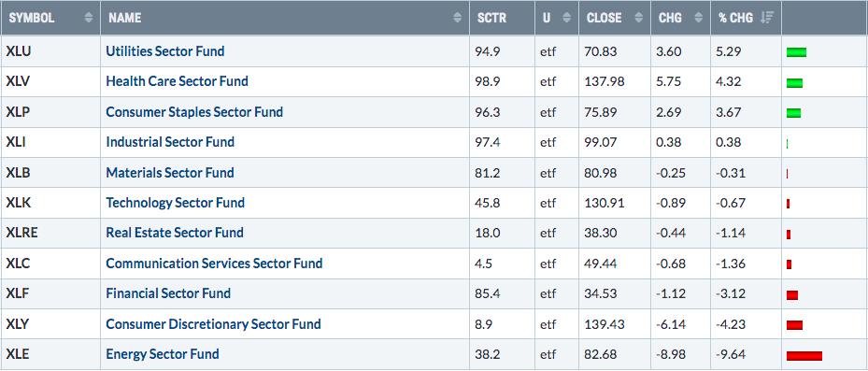
Task: Toggle % CHG descending sort icon
Action: [x=767, y=18]
